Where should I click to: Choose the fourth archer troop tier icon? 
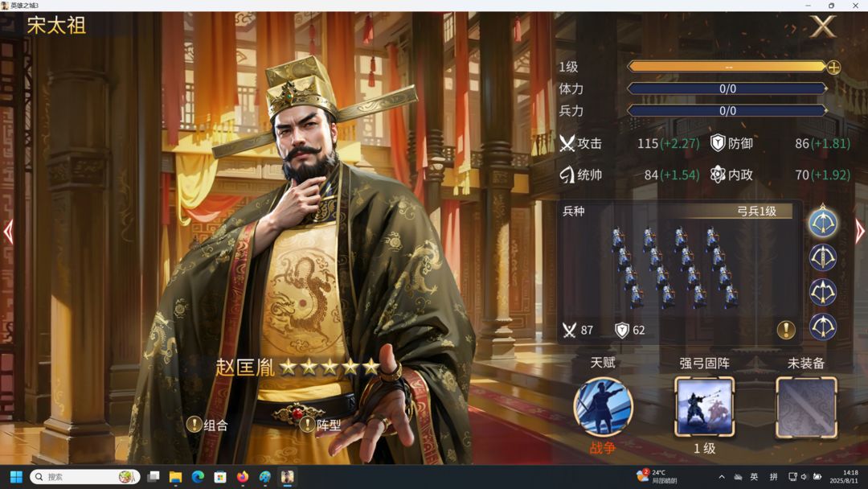tap(823, 327)
